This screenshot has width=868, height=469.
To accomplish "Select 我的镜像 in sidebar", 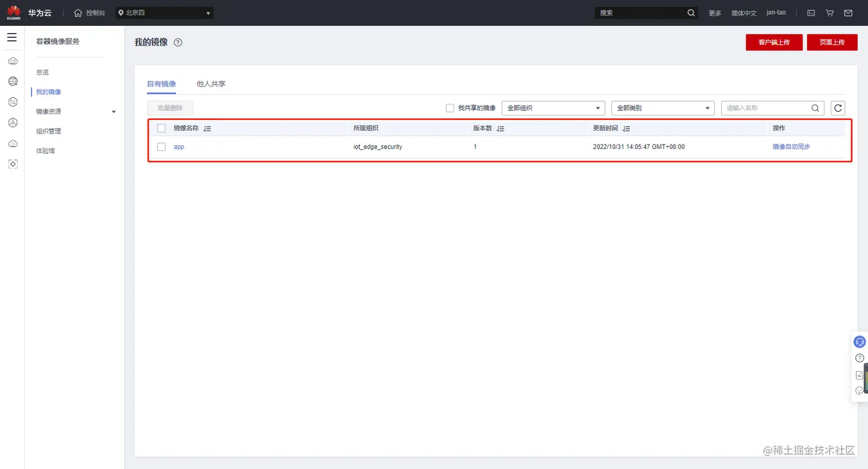I will coord(48,92).
